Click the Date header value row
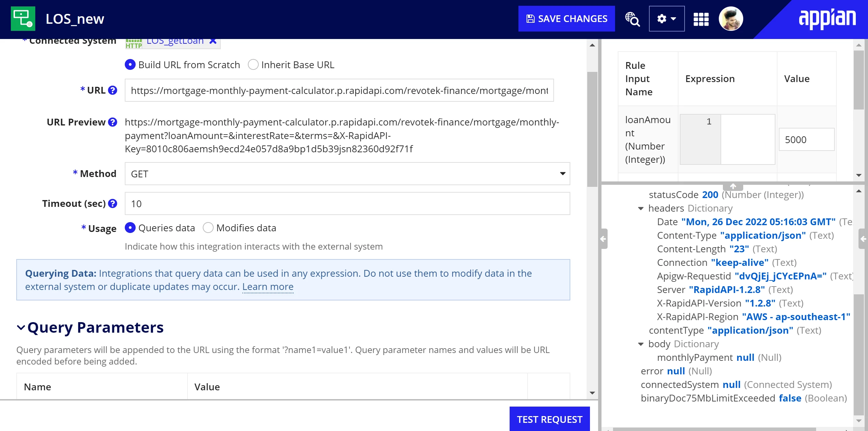The image size is (868, 431). (755, 222)
